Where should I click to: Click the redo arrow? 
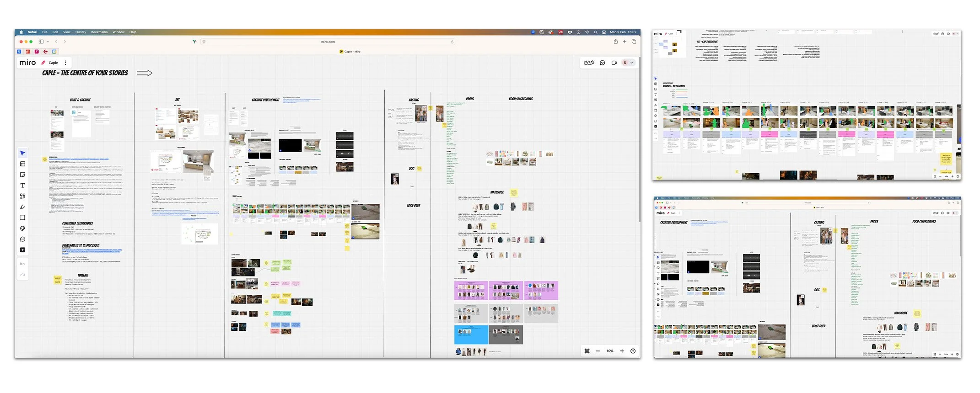point(22,275)
